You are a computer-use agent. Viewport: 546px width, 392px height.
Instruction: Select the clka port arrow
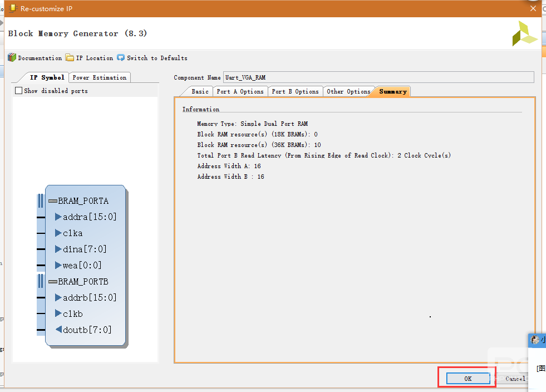(58, 233)
